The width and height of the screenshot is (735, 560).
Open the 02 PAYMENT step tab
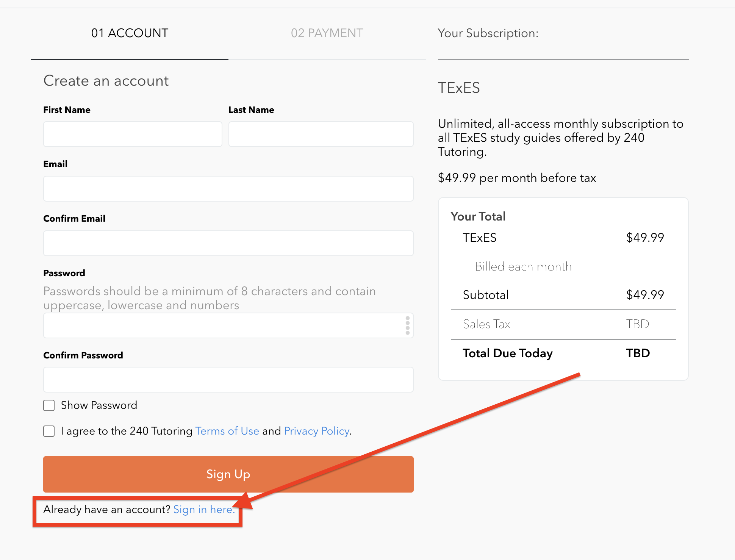327,33
